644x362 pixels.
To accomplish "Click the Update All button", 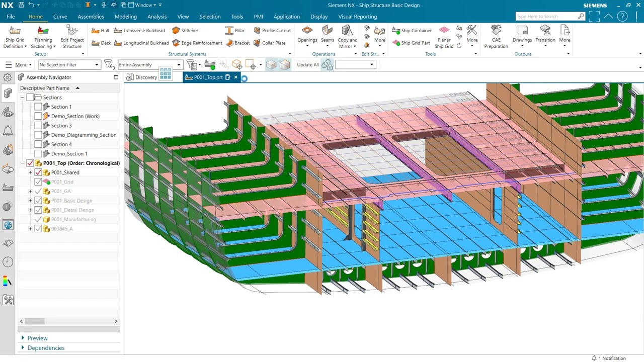I will (307, 65).
